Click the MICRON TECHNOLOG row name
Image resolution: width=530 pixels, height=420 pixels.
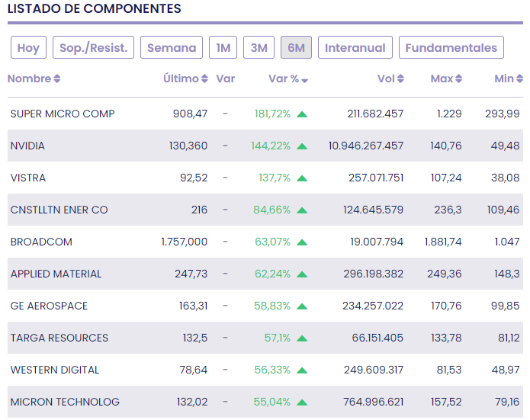pyautogui.click(x=65, y=402)
